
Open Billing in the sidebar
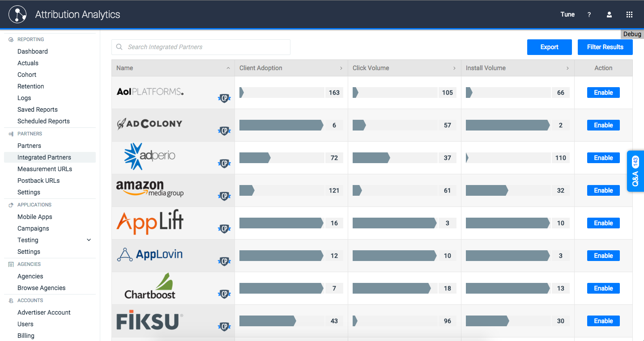coord(26,336)
